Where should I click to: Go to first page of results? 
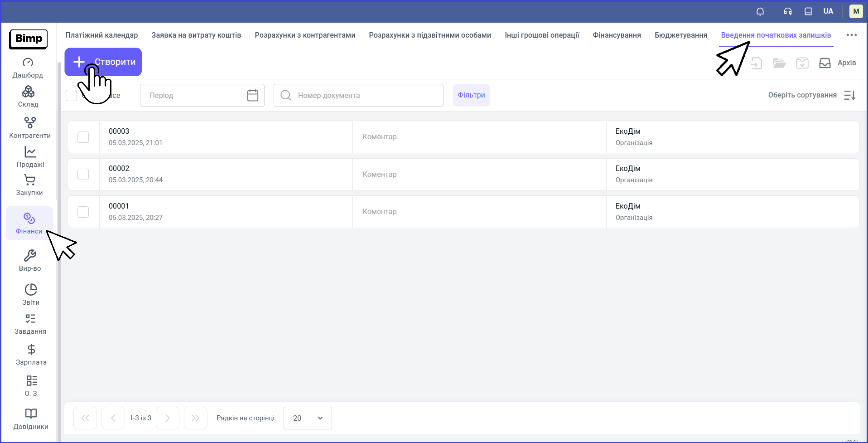click(85, 418)
